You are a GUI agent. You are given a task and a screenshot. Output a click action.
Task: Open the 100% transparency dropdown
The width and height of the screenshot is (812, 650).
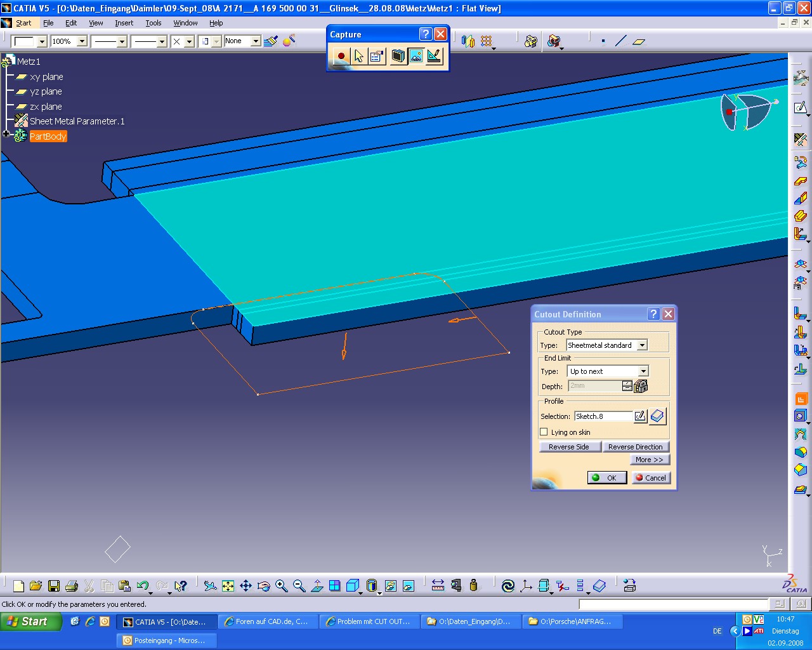82,41
